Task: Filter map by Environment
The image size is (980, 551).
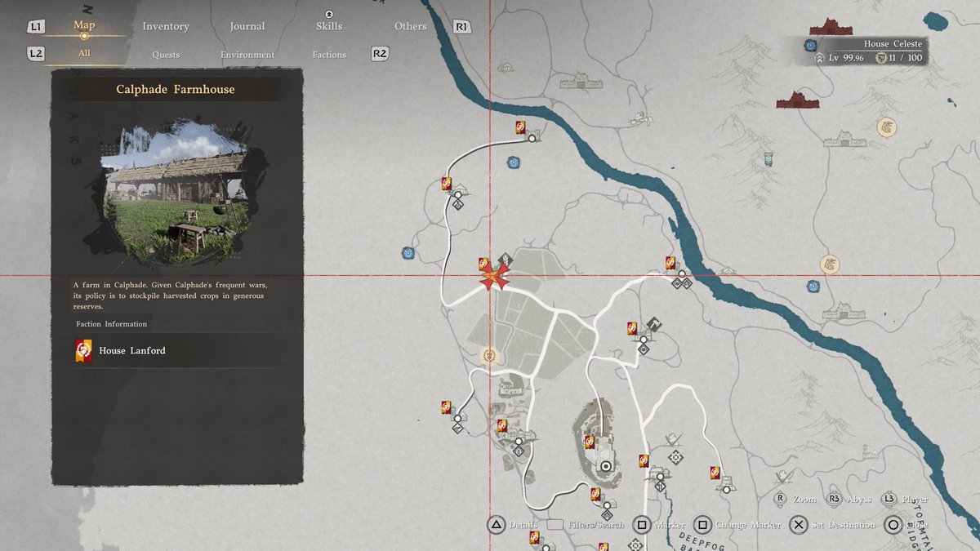Action: pos(247,55)
